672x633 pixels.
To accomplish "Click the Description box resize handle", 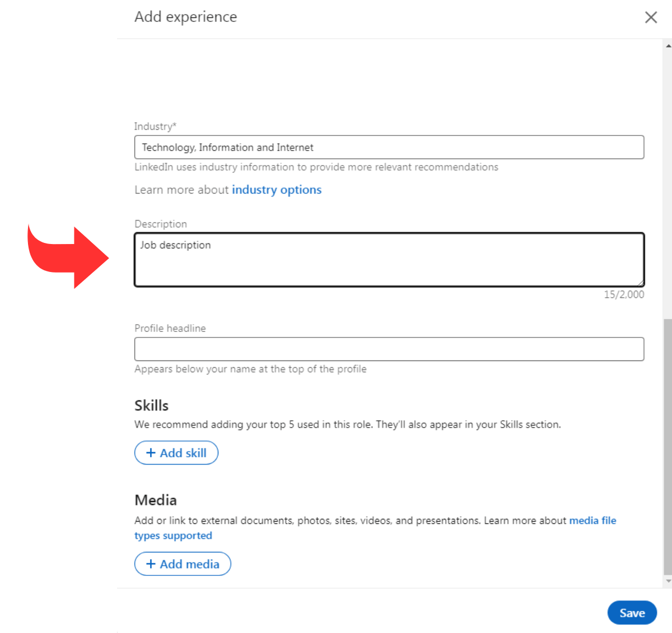I will pyautogui.click(x=640, y=283).
